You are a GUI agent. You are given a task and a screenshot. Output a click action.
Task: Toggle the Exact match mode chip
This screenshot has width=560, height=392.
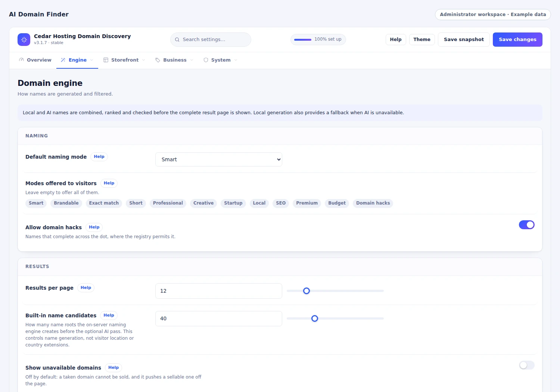click(104, 203)
